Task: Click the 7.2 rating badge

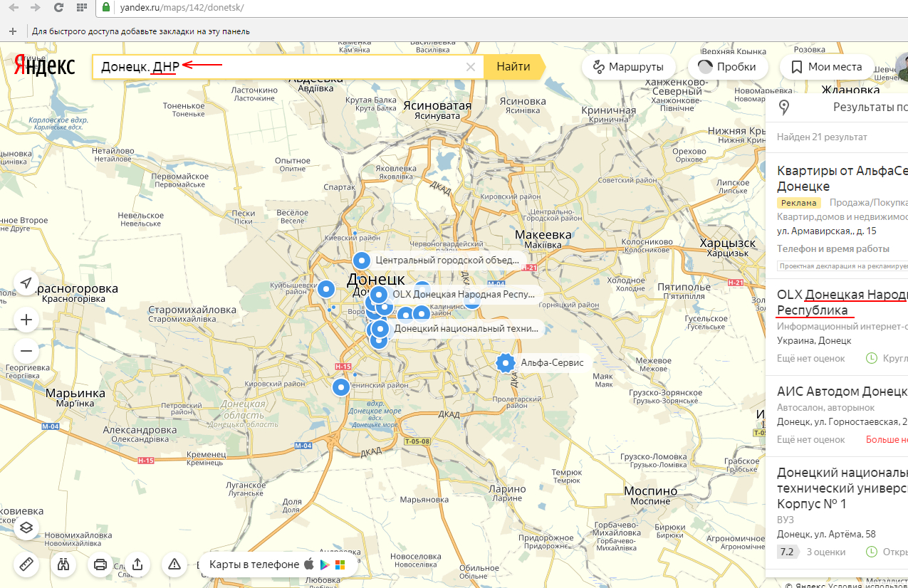Action: [x=787, y=552]
